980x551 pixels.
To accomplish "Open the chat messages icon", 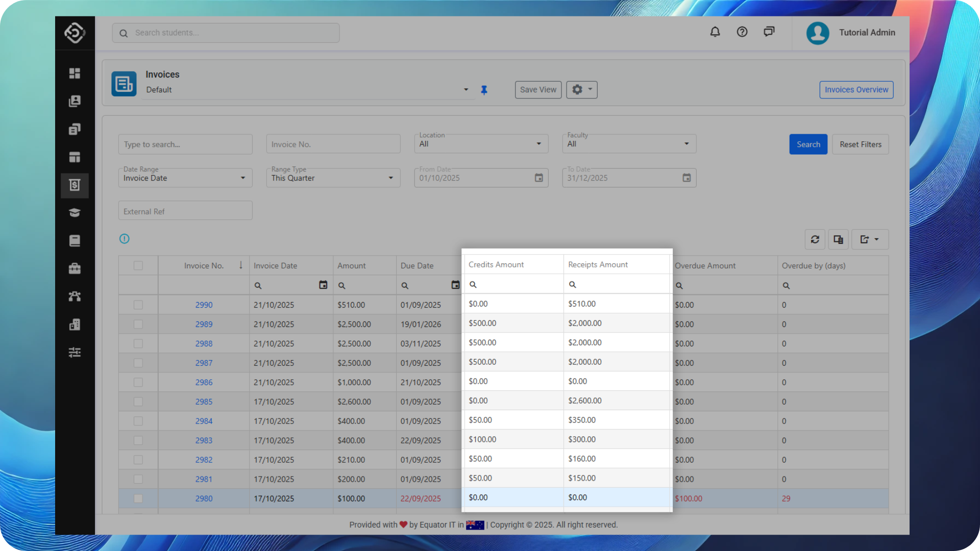I will click(x=769, y=32).
